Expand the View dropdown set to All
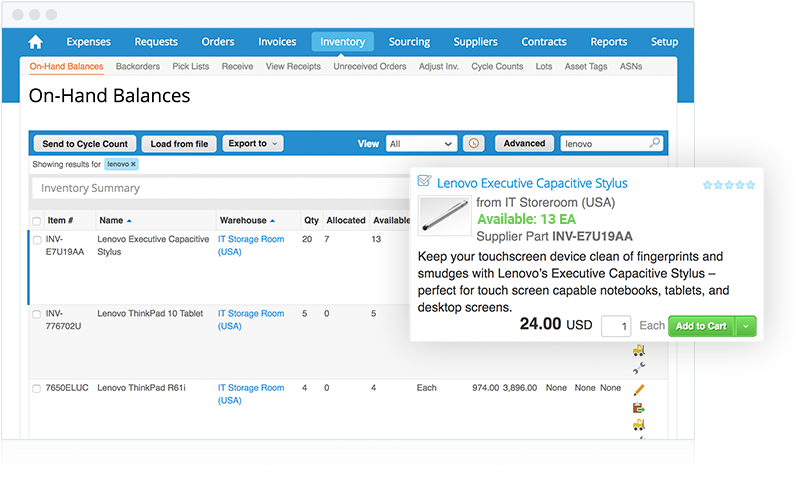The image size is (799, 487). point(421,144)
